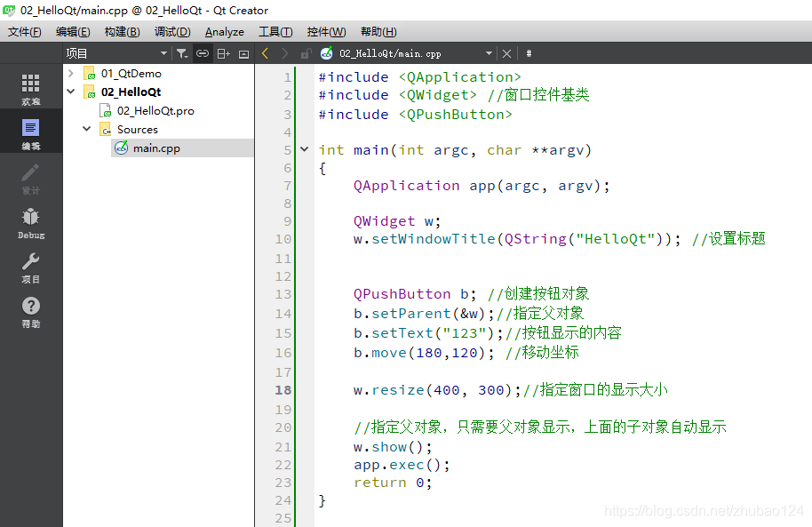Open the Welcome mode
The image size is (812, 527).
coord(30,89)
